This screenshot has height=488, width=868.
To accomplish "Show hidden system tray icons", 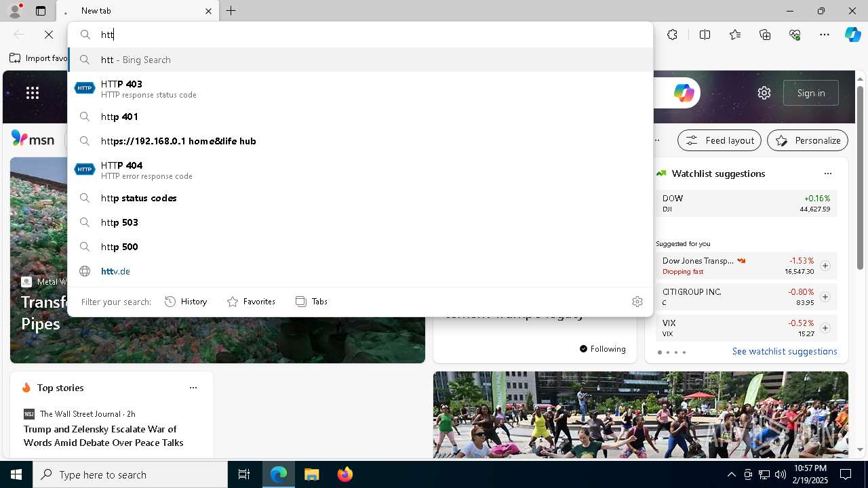I will [732, 474].
